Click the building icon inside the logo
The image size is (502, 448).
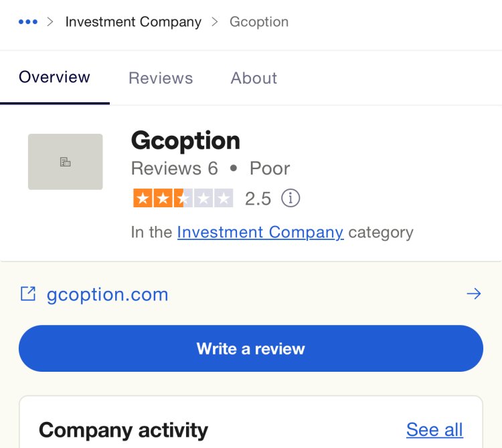[x=66, y=162]
